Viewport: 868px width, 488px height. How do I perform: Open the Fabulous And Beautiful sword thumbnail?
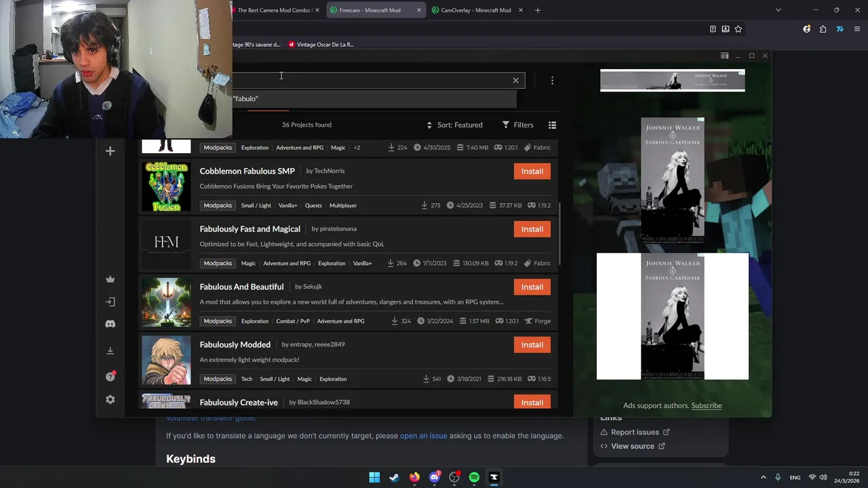pos(166,302)
